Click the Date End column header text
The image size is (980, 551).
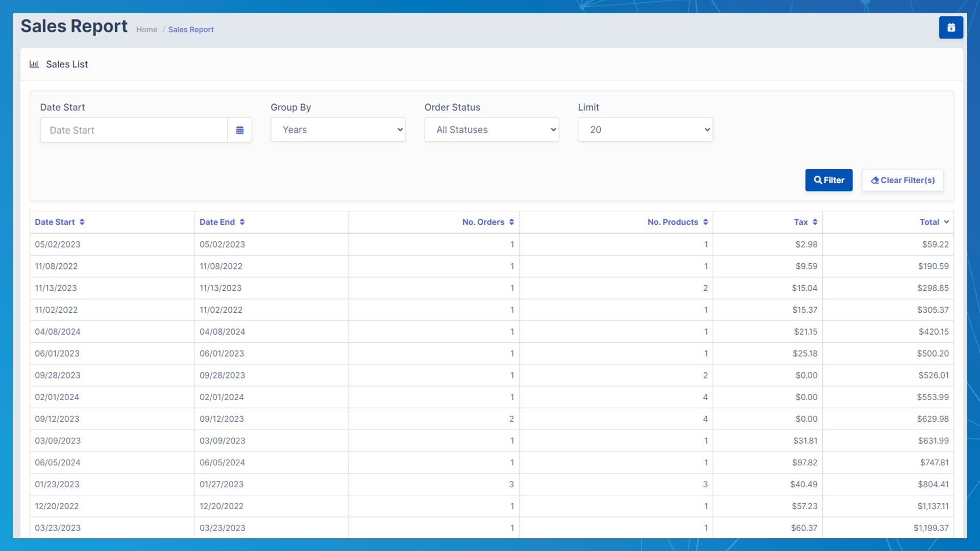pos(217,222)
